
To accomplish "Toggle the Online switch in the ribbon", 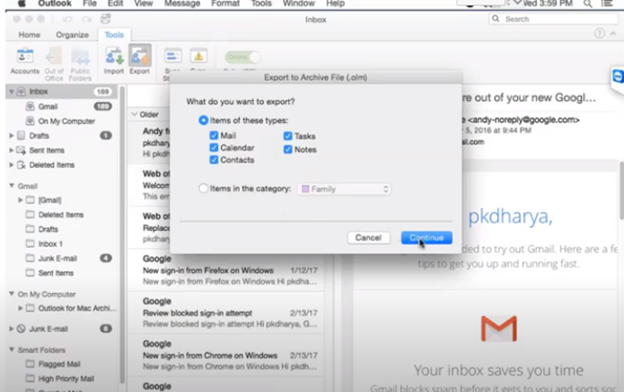I will 243,57.
